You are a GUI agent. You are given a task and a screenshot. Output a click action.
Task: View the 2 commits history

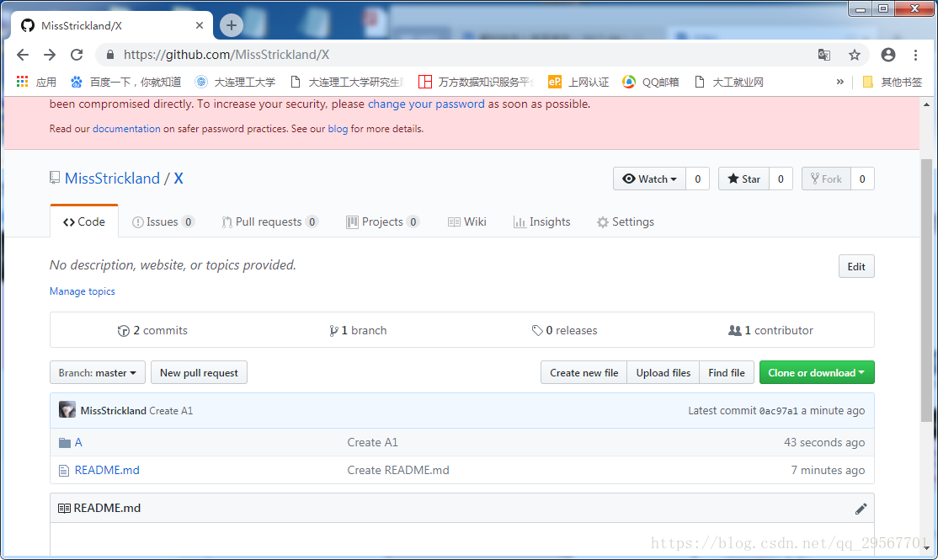152,330
